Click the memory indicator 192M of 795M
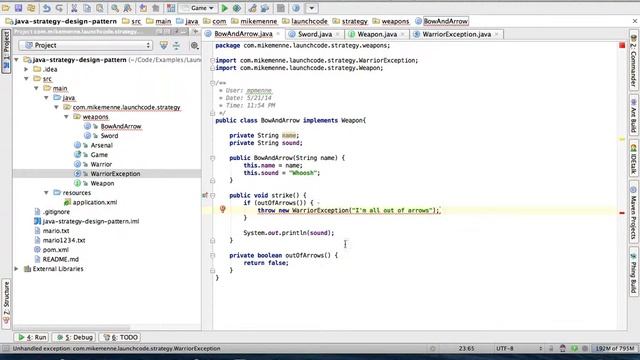Screen dimensions: 640x360 click(x=614, y=349)
